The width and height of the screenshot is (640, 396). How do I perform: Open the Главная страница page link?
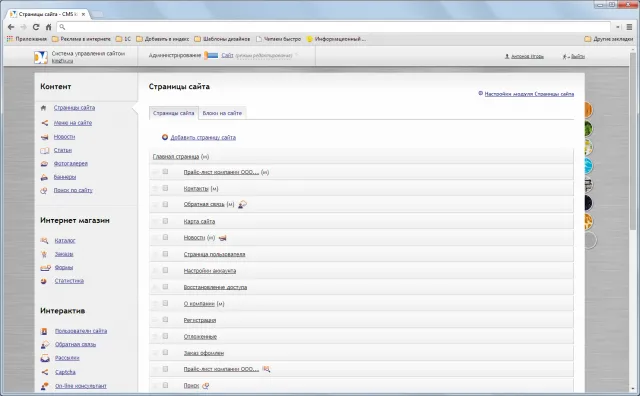(176, 157)
